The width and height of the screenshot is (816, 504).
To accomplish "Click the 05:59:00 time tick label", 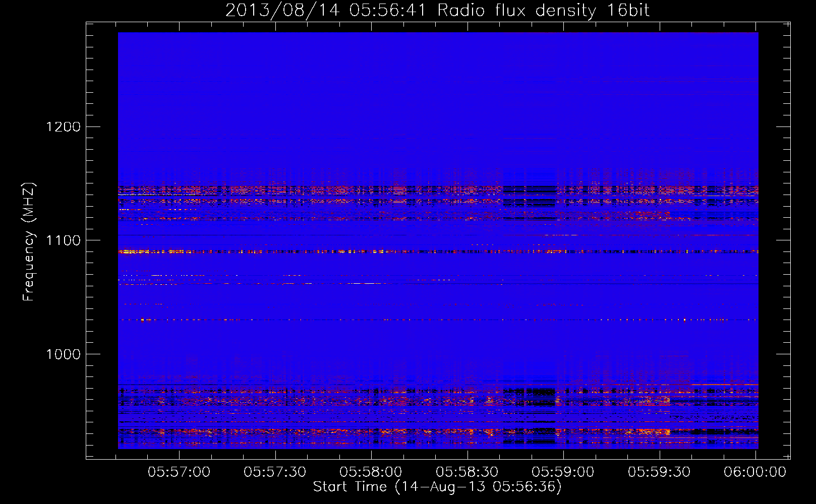I will 563,472.
